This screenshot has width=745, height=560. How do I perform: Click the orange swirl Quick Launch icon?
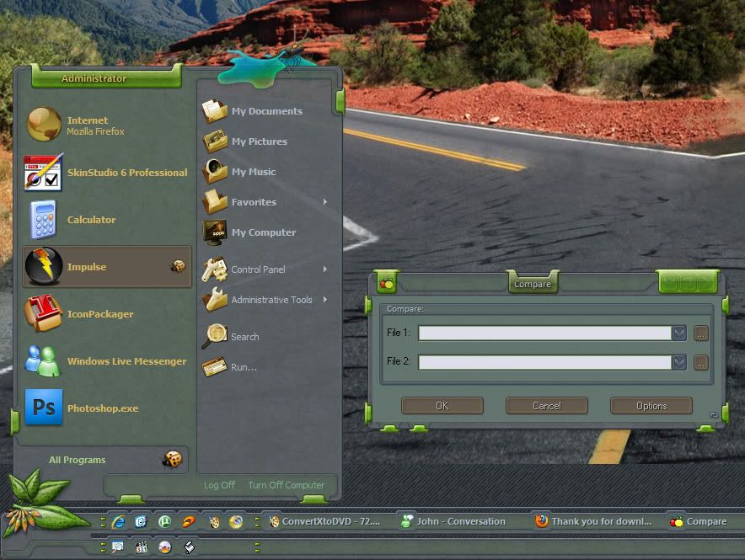tap(189, 522)
